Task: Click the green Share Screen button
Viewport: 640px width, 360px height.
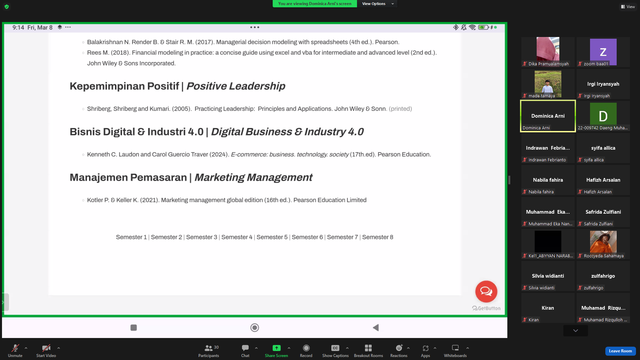Action: [x=276, y=350]
